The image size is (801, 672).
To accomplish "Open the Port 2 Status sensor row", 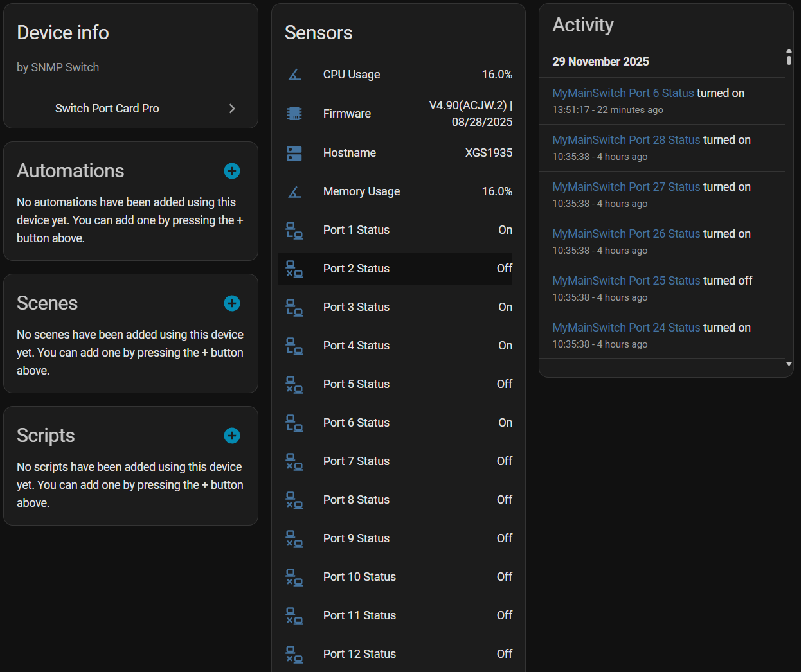I will (x=356, y=269).
